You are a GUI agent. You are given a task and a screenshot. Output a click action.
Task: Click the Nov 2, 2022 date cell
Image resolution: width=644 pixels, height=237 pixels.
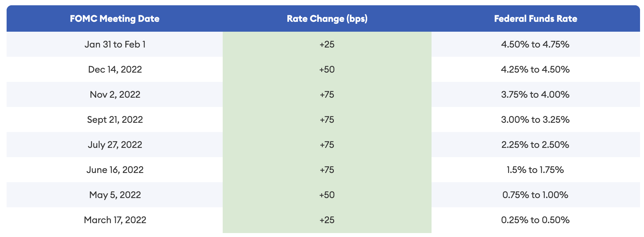pos(115,94)
